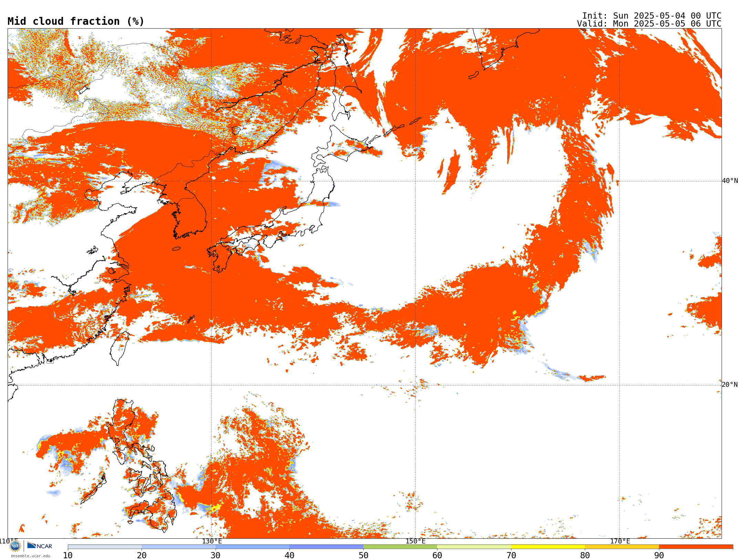Screen dimensions: 744x560
Task: Click the 20°N latitude label
Action: pyautogui.click(x=730, y=385)
